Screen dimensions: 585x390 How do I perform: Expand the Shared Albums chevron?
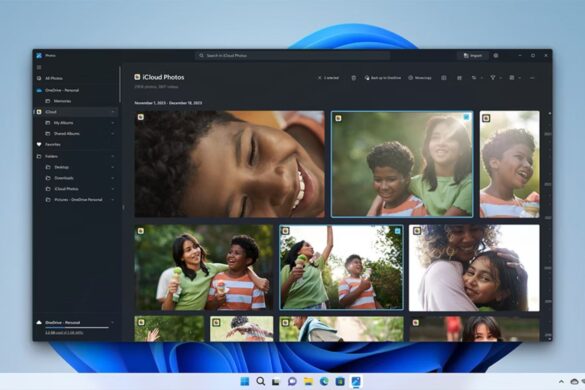pos(113,134)
